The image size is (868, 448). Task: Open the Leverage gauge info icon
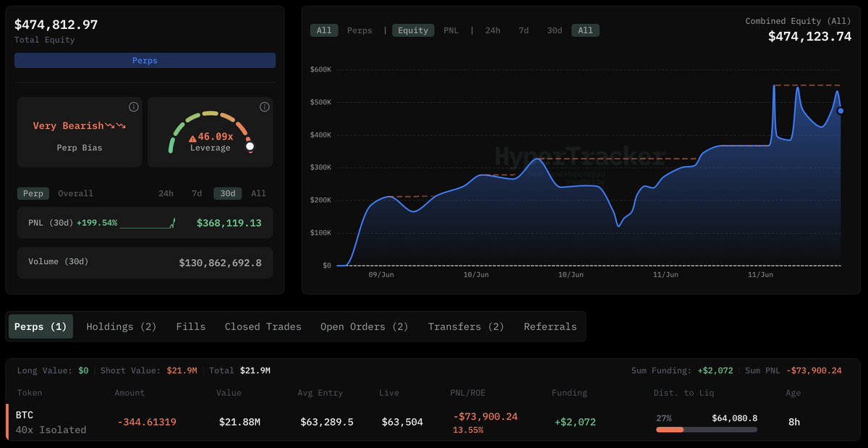point(265,107)
